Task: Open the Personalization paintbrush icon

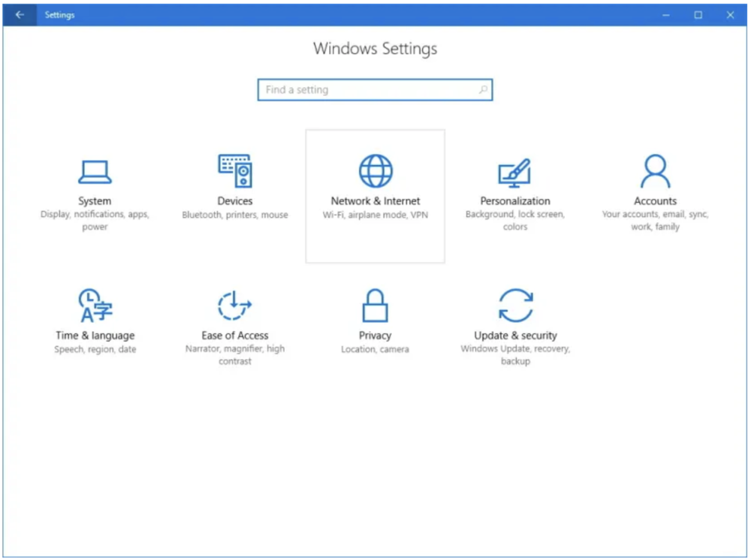Action: [x=515, y=173]
